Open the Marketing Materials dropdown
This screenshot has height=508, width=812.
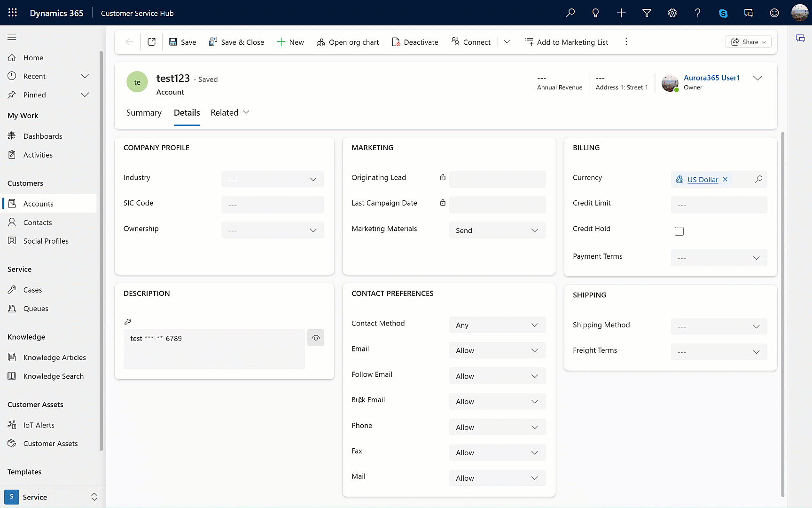click(x=497, y=230)
